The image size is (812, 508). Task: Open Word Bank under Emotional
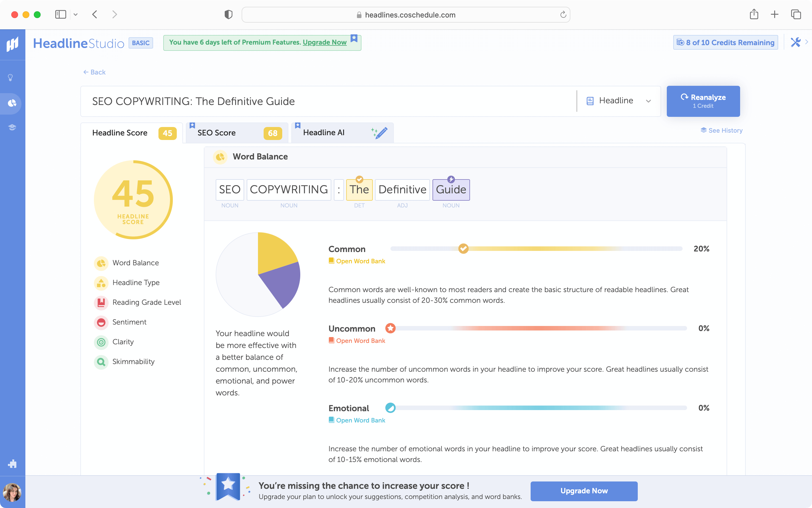[x=357, y=420]
